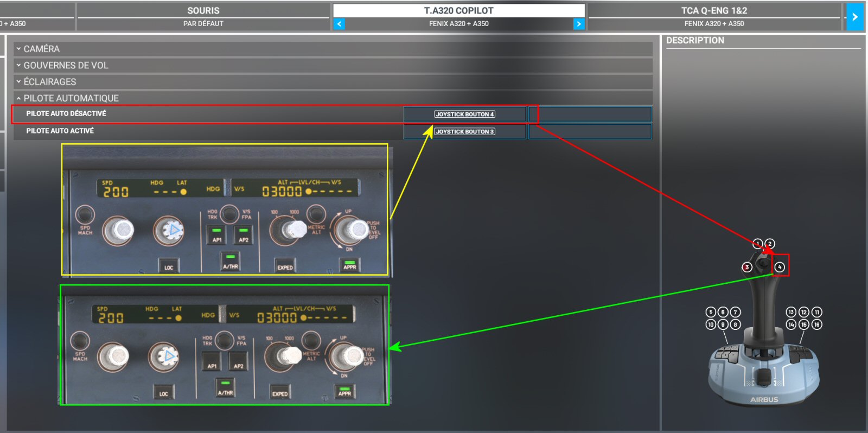Viewport: 868px width, 433px height.
Task: Select joystick button marker 13
Action: [792, 312]
